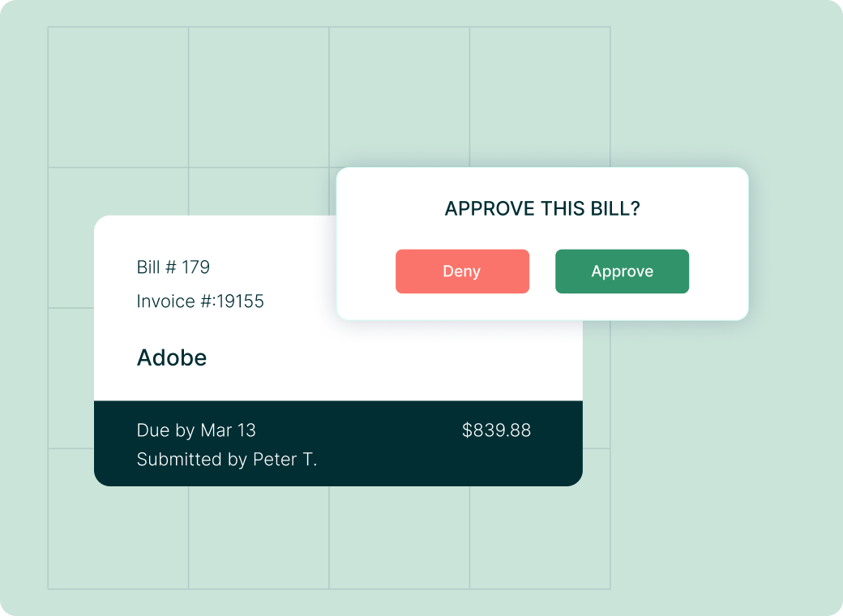Click empty white space right of Adobe

tap(392, 358)
